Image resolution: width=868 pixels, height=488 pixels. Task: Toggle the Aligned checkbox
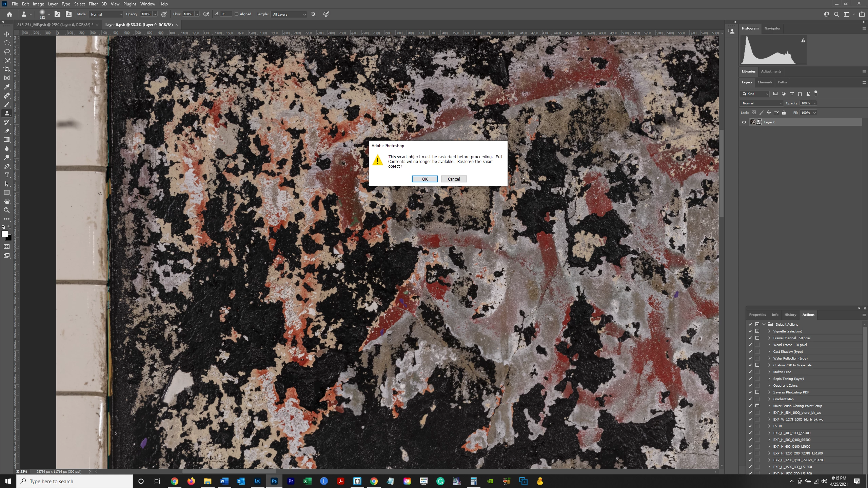237,14
